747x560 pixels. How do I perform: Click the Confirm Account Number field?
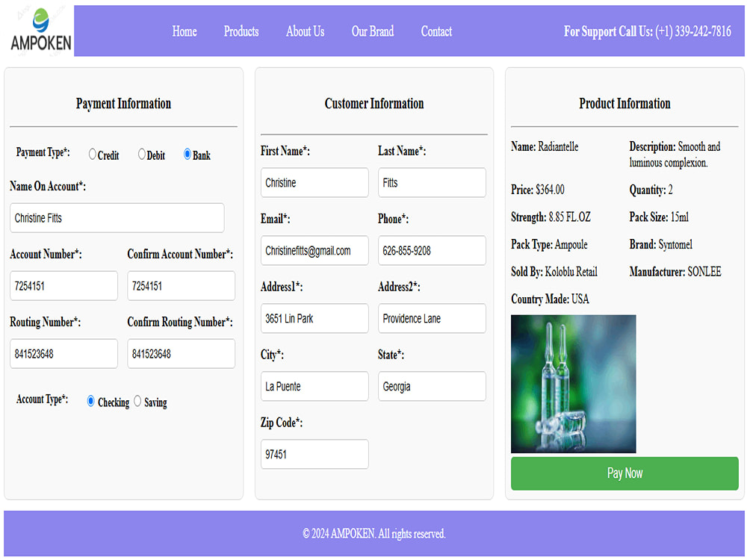pos(181,286)
